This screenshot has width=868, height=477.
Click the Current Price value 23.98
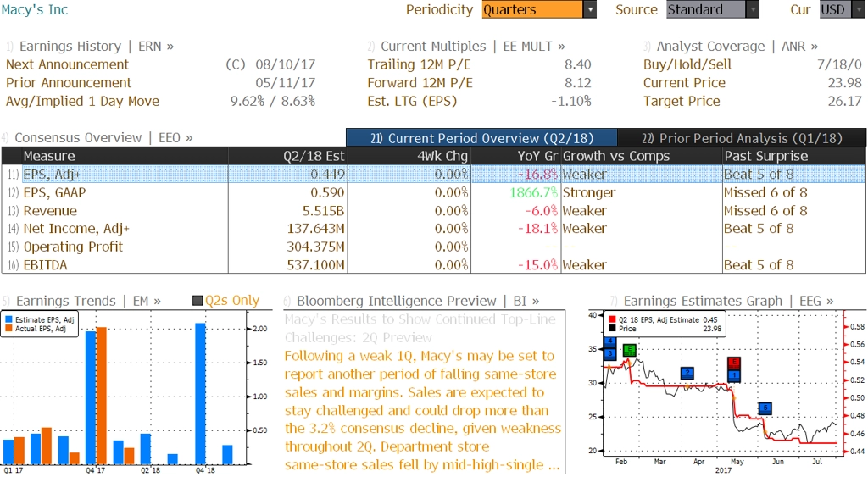click(845, 83)
